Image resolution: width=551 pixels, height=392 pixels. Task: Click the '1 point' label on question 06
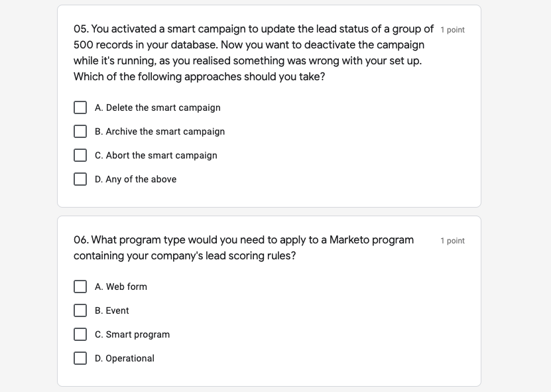tap(452, 241)
